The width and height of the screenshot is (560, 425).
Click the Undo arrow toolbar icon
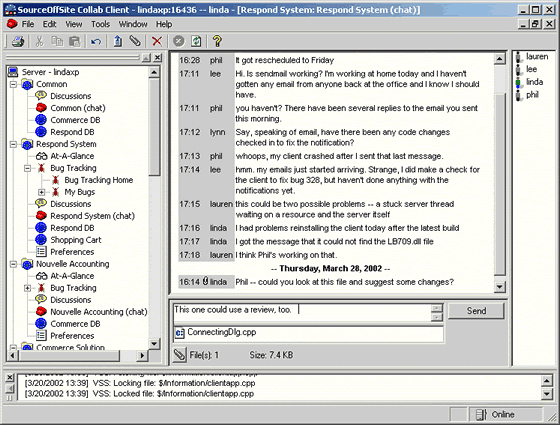(x=96, y=41)
